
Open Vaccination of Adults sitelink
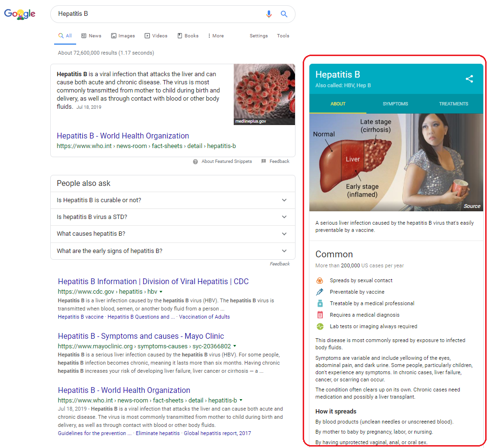click(205, 317)
